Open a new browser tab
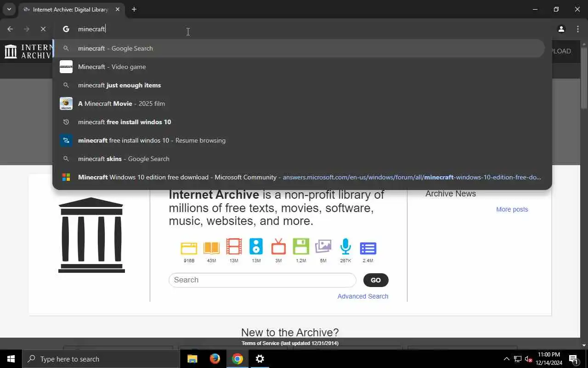 click(x=134, y=9)
